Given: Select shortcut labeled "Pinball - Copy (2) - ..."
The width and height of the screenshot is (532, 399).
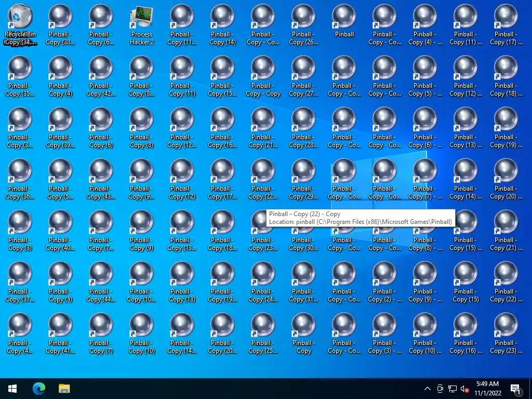Looking at the screenshot, I should coord(384,283).
